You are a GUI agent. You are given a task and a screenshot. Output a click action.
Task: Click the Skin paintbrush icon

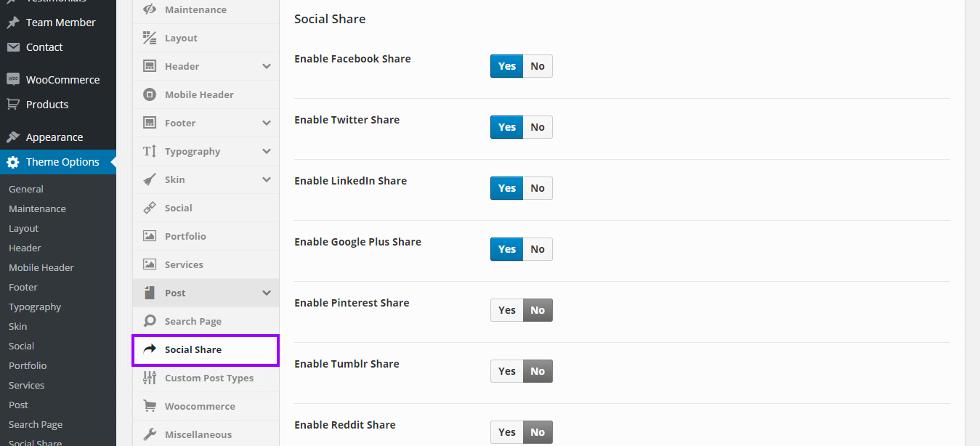[x=150, y=179]
